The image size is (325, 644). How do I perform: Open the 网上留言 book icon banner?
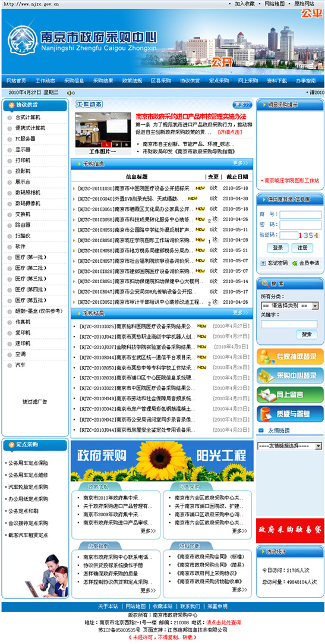click(290, 394)
